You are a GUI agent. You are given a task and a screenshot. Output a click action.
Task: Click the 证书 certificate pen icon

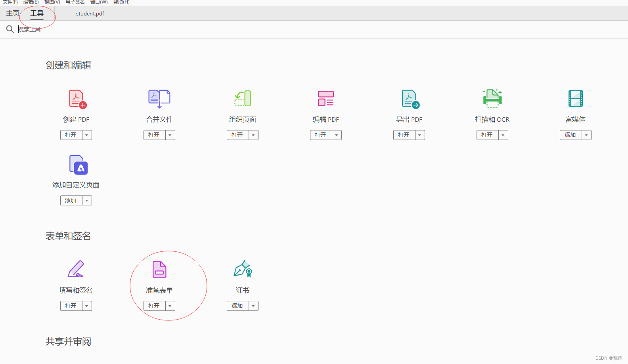[243, 268]
